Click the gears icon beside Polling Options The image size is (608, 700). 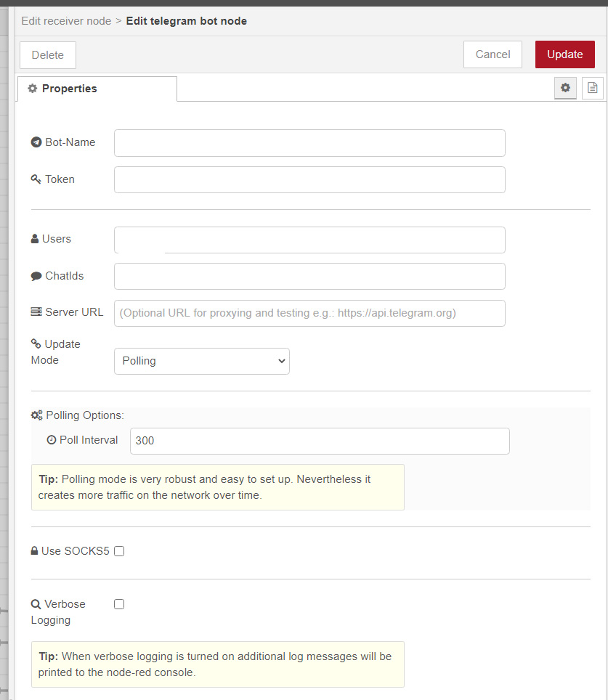coord(36,415)
